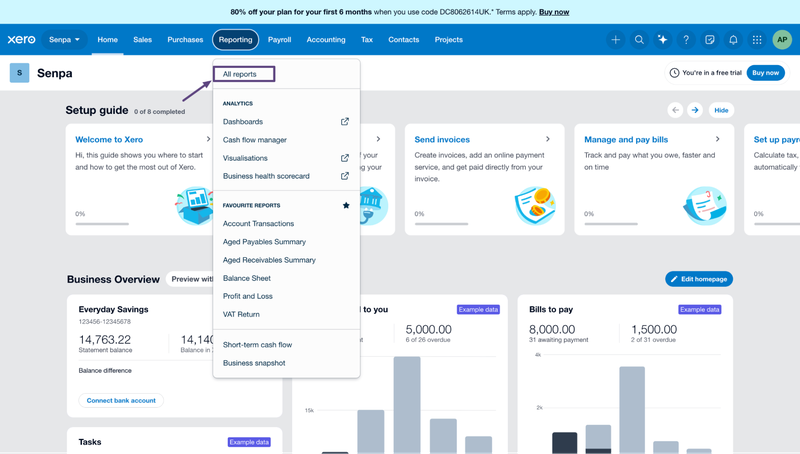Go to previous setup guide card arrow
The width and height of the screenshot is (800, 454).
[675, 110]
